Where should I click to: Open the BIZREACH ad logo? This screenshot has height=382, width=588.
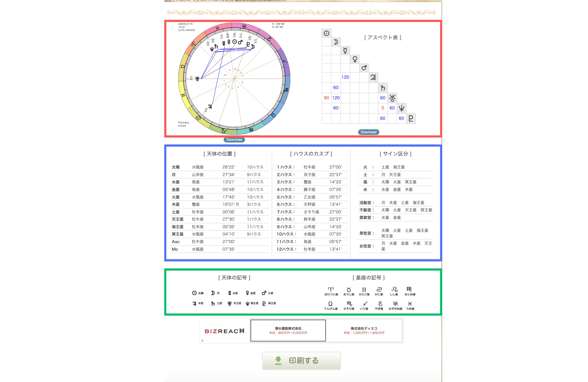pyautogui.click(x=224, y=331)
